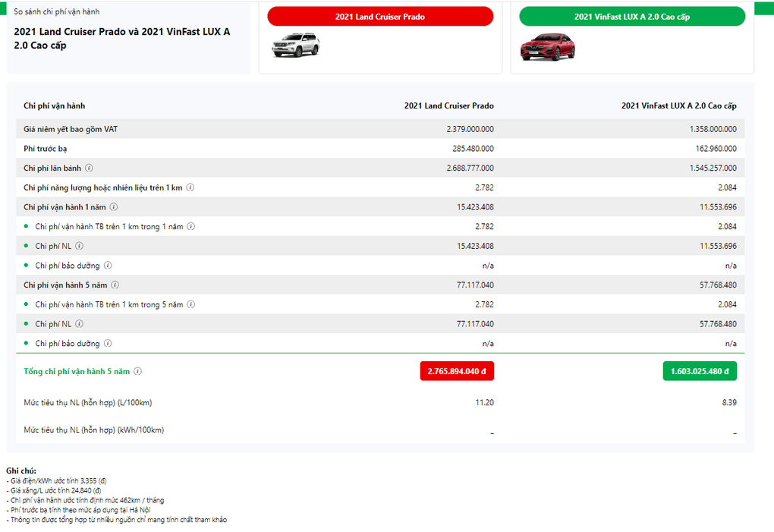The image size is (774, 532).
Task: Click the VinFast LUX A 2.0 column header
Action: (678, 106)
